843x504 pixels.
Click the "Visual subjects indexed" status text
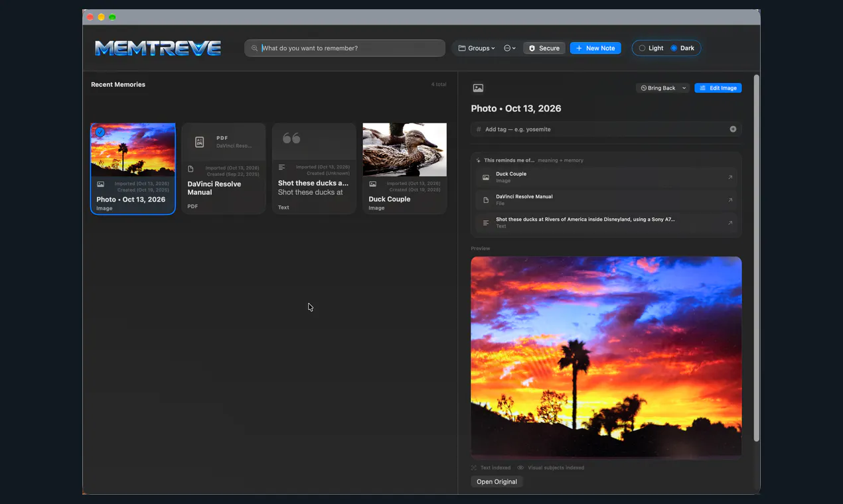pos(556,468)
